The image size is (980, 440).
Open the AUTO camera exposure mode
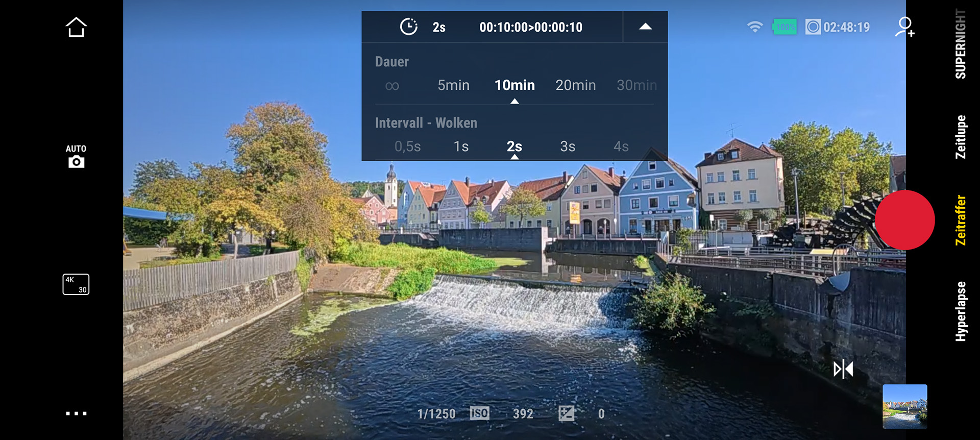76,156
